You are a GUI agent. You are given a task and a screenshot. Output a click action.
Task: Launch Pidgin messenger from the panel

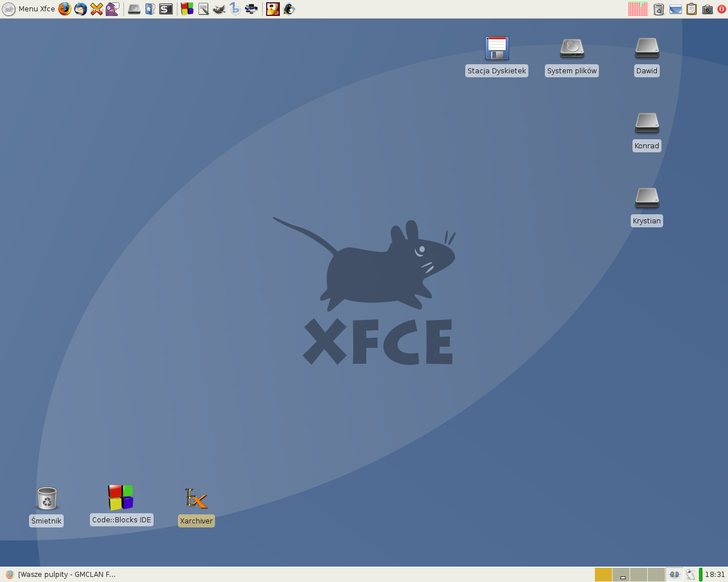[113, 9]
